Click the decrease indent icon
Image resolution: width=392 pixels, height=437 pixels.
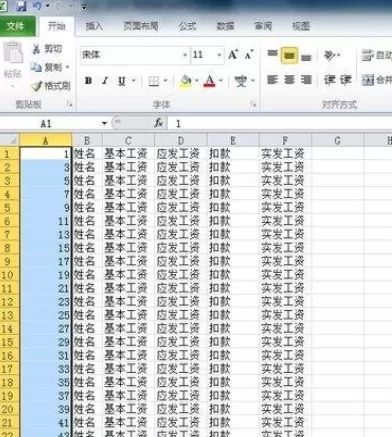(x=329, y=80)
